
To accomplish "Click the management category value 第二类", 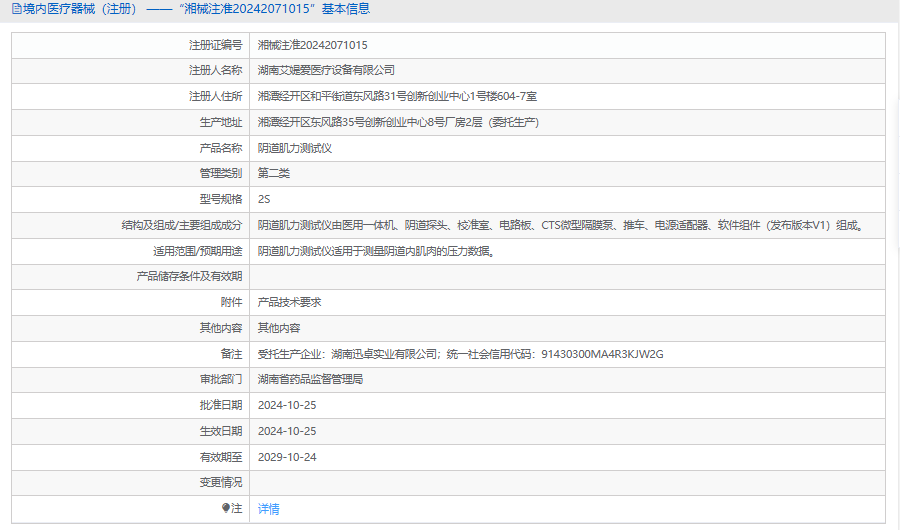I will click(274, 173).
